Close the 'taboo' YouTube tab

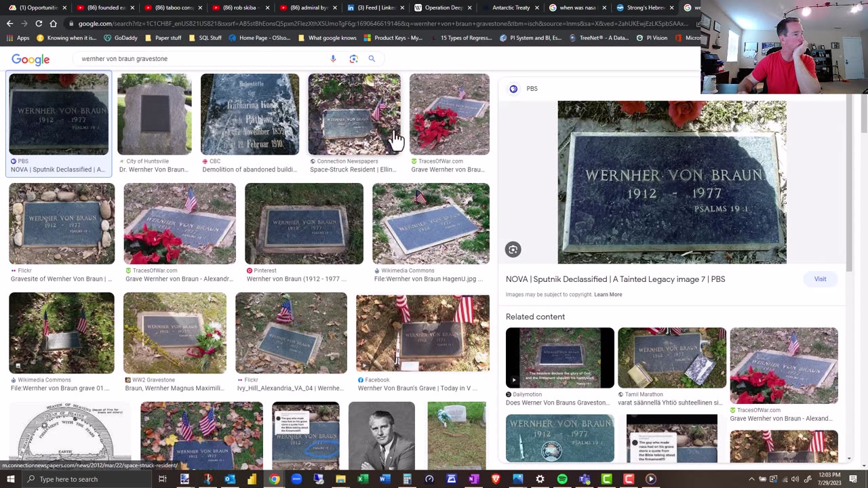tap(200, 7)
